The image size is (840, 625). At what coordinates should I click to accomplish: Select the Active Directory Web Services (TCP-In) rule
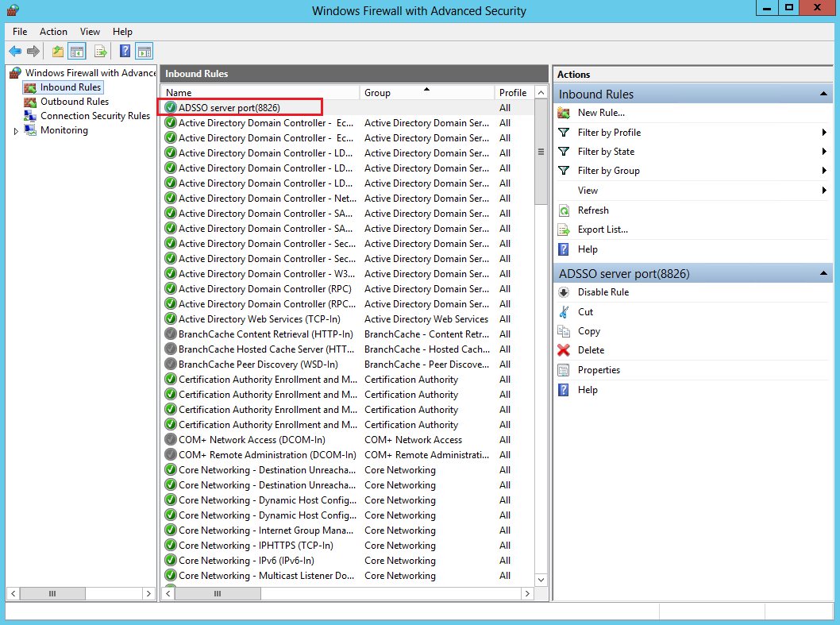pyautogui.click(x=347, y=319)
